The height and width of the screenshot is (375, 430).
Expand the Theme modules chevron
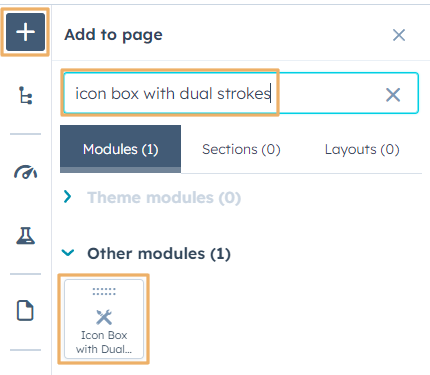pyautogui.click(x=68, y=197)
